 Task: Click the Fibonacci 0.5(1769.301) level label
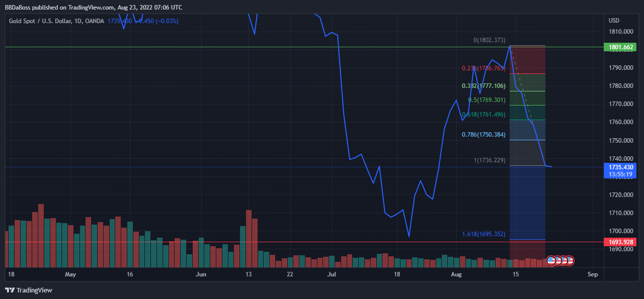click(487, 100)
